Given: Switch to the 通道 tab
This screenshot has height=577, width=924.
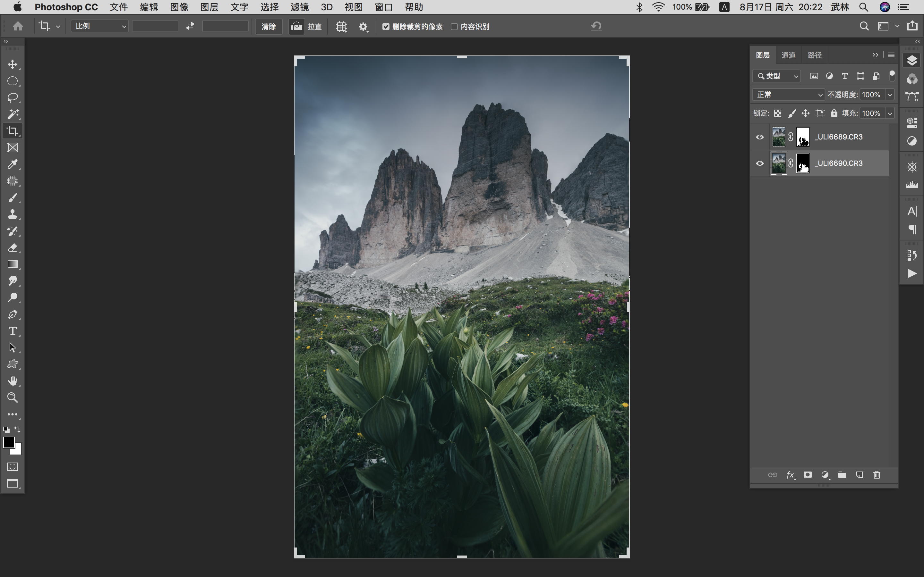Looking at the screenshot, I should click(x=788, y=55).
